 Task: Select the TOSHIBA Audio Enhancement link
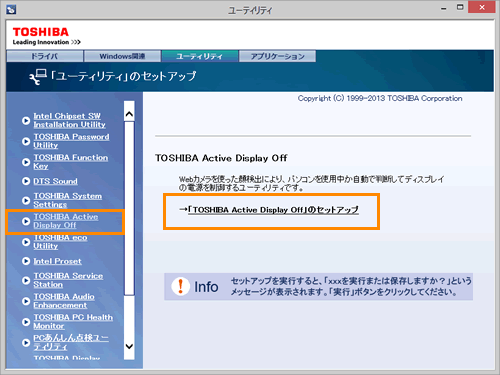(x=64, y=301)
